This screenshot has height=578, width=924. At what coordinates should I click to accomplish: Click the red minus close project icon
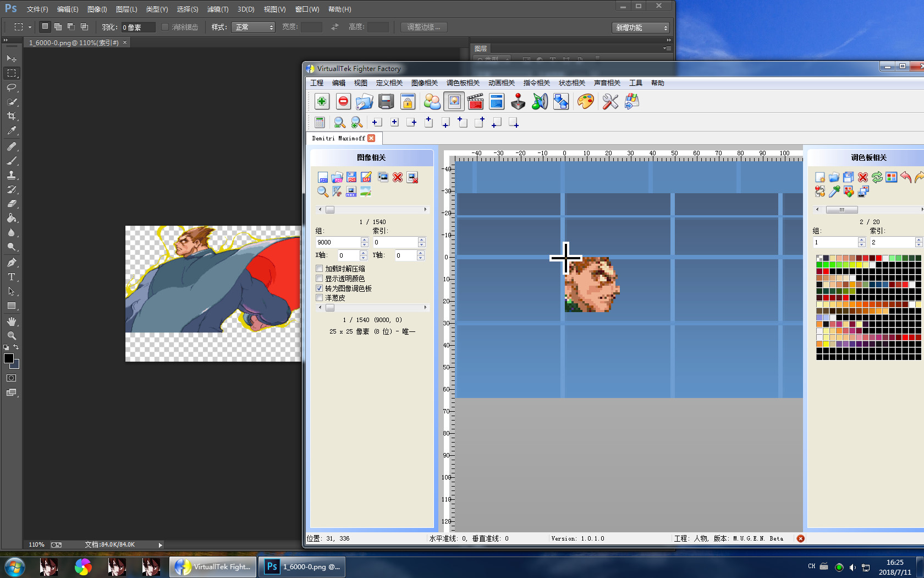point(343,101)
